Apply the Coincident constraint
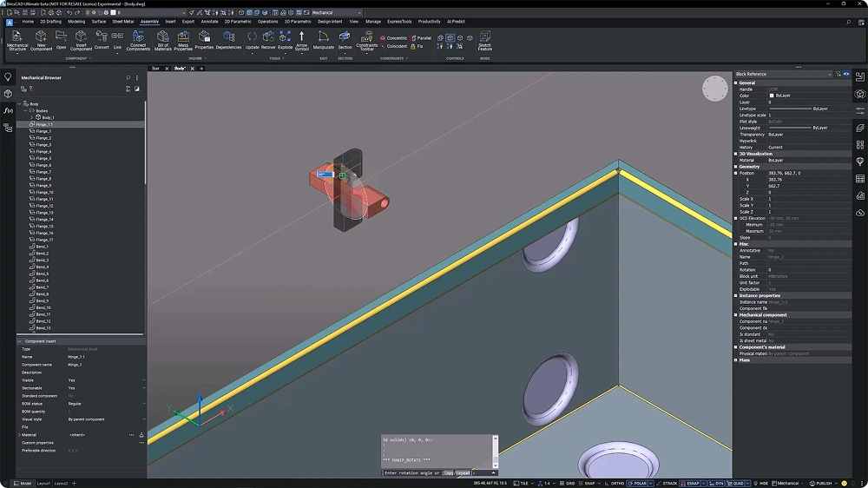 (x=393, y=47)
